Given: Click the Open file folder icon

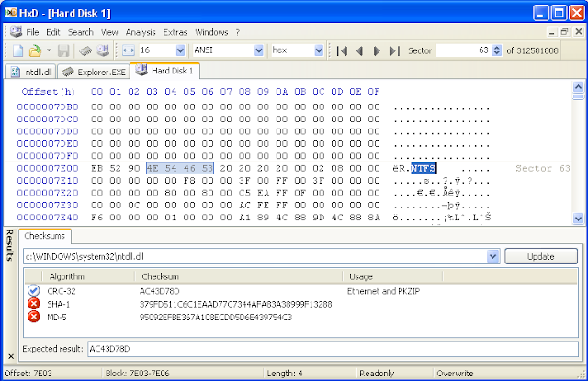Looking at the screenshot, I should point(35,50).
